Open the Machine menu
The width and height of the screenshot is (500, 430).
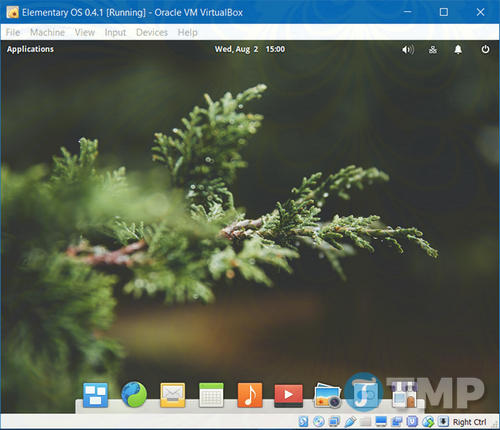47,32
